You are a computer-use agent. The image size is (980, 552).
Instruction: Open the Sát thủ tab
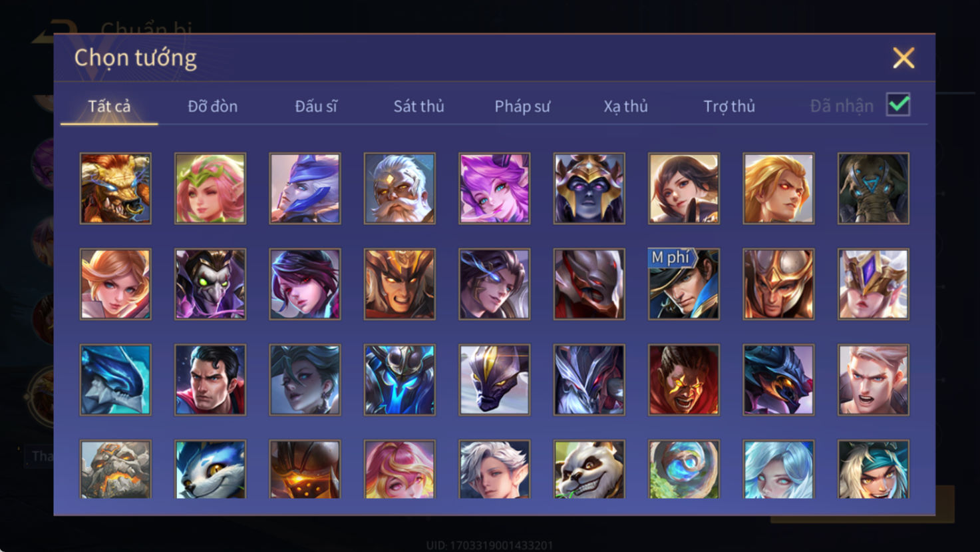pos(418,106)
